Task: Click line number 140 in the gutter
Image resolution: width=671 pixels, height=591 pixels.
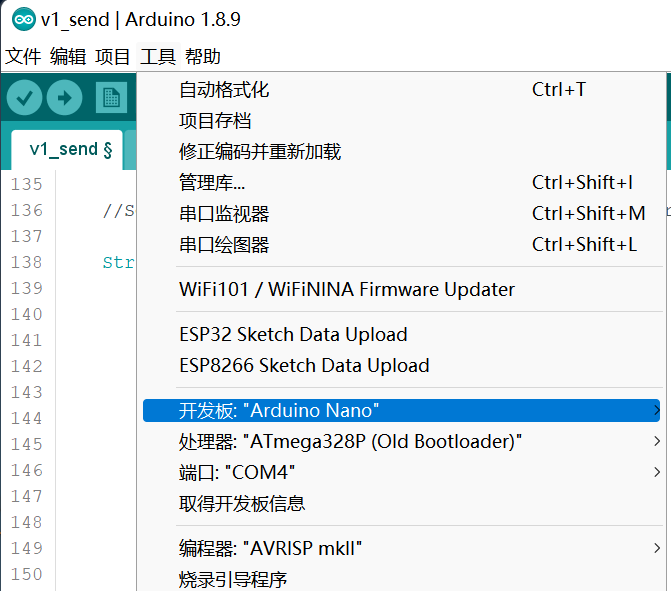Action: (27, 315)
